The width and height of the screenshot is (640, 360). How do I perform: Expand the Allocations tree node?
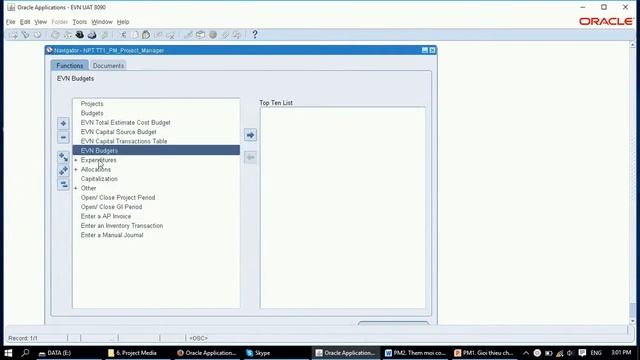pyautogui.click(x=76, y=170)
